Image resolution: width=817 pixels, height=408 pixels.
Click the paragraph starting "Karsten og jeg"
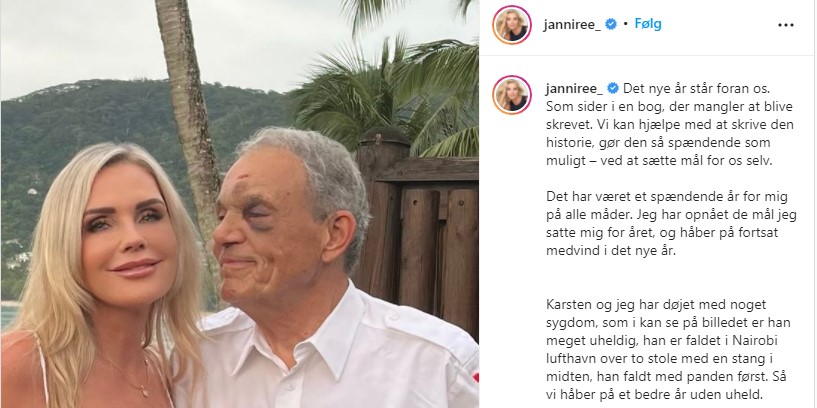pos(669,349)
